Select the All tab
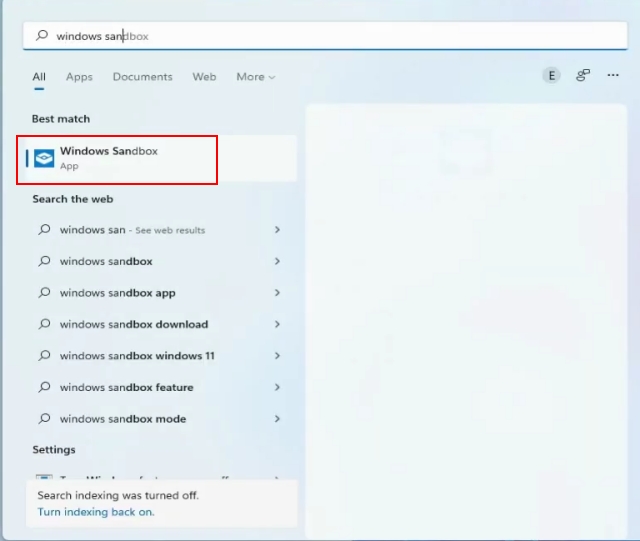The image size is (640, 541). (x=39, y=77)
